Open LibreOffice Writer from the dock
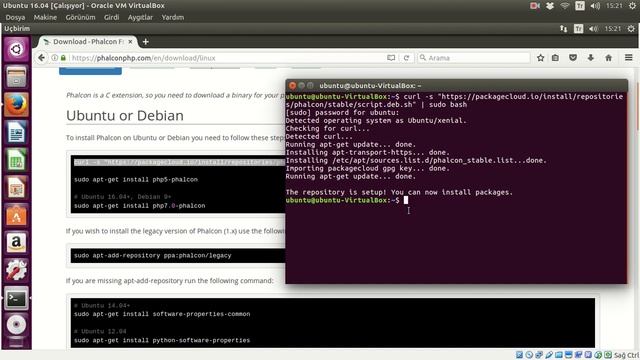This screenshot has width=640, height=360. click(16, 132)
